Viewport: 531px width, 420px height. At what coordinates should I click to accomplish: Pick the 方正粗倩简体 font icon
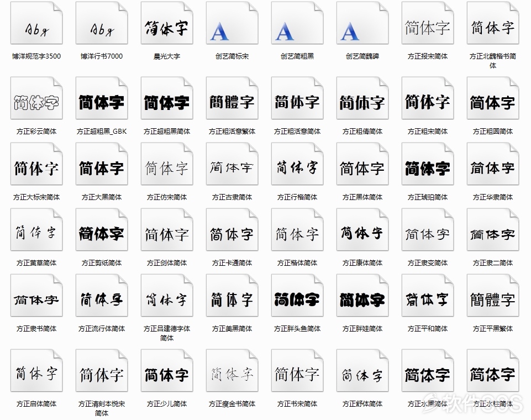(x=362, y=98)
